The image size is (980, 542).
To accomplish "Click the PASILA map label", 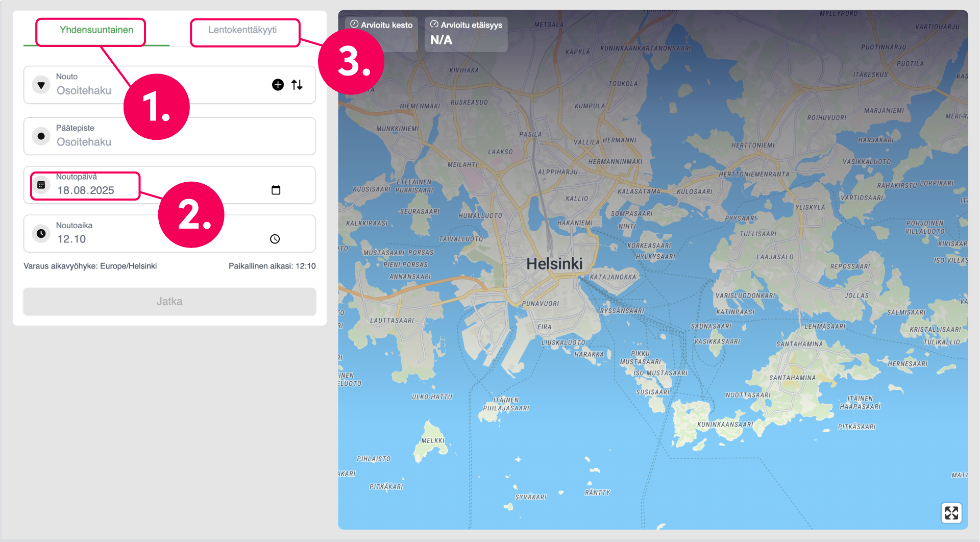I will coord(530,134).
